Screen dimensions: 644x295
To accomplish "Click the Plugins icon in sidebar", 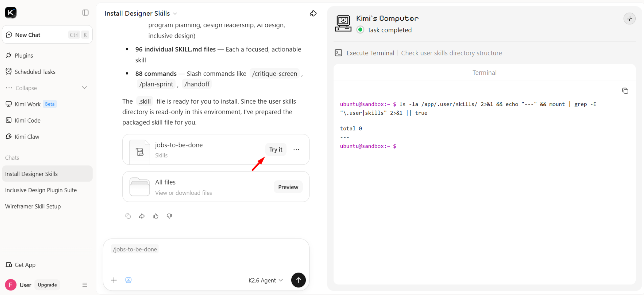I will 9,55.
